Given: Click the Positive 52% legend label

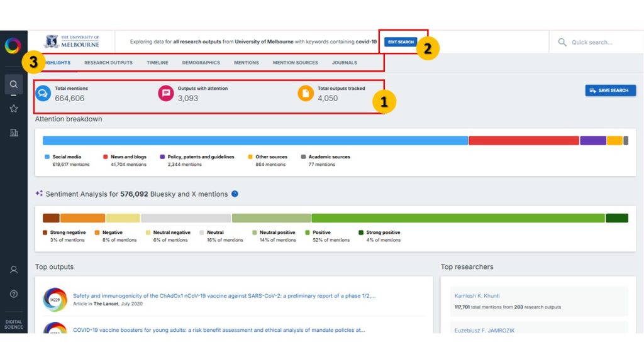Looking at the screenshot, I should click(x=327, y=236).
